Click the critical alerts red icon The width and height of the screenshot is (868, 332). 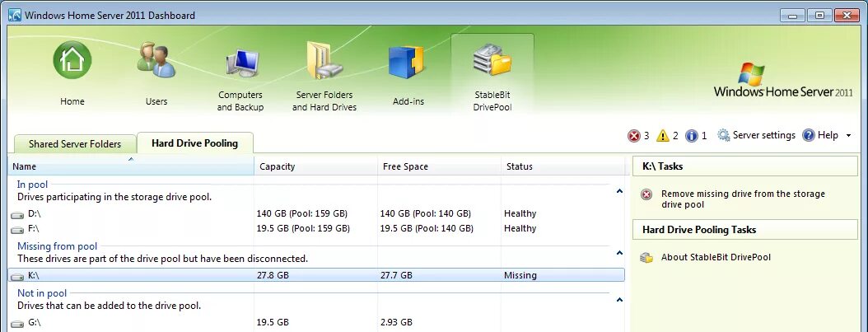(634, 136)
